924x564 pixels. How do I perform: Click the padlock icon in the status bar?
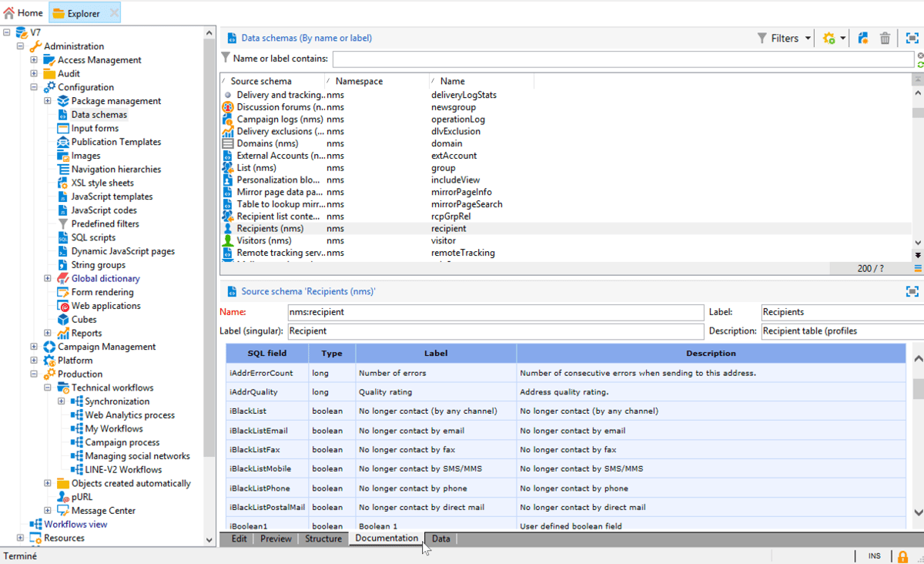(902, 556)
